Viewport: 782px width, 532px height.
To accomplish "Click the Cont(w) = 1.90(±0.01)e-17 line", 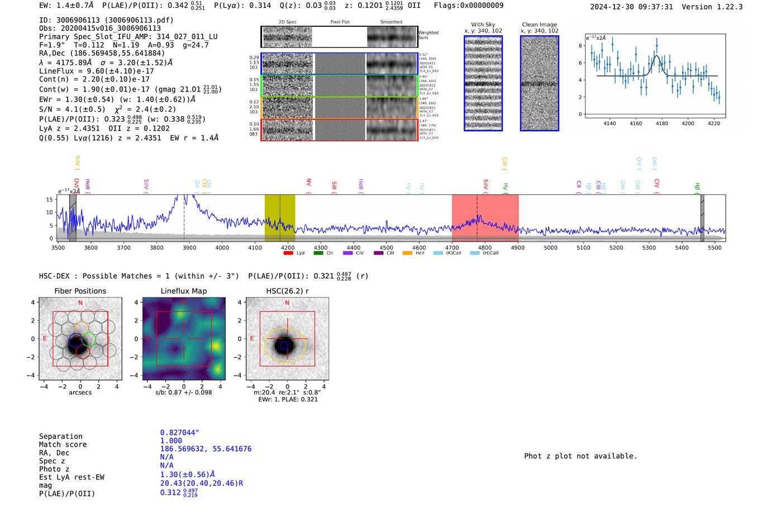I will tap(130, 89).
